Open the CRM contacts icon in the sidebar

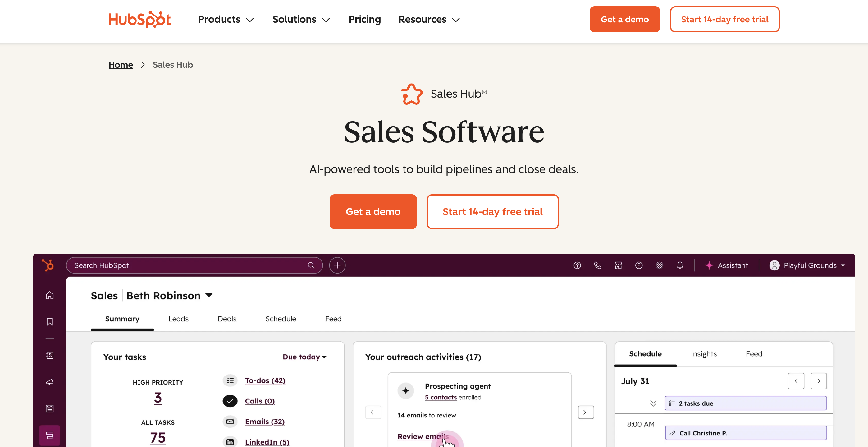[49, 355]
